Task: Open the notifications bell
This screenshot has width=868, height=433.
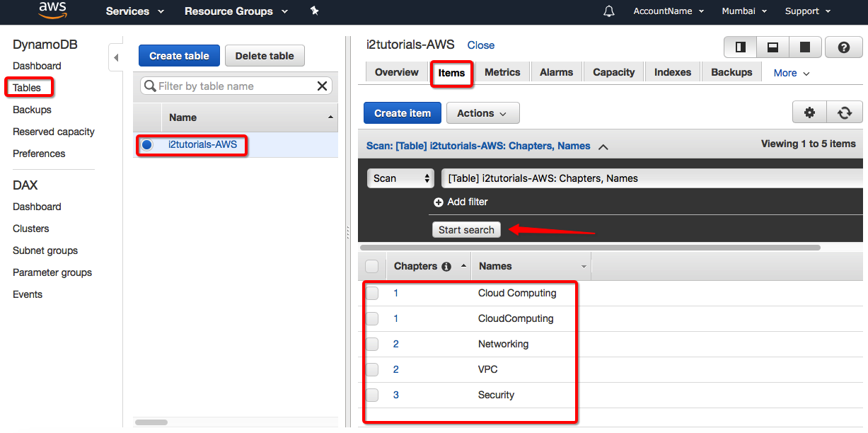Action: click(609, 11)
